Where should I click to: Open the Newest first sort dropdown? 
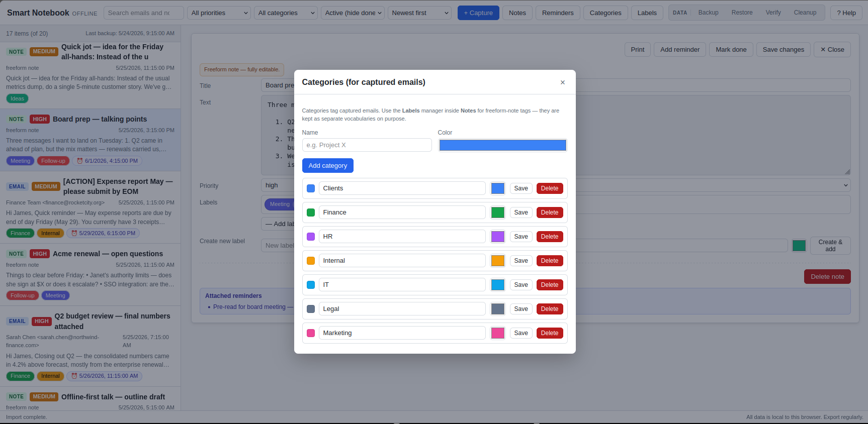[x=419, y=13]
